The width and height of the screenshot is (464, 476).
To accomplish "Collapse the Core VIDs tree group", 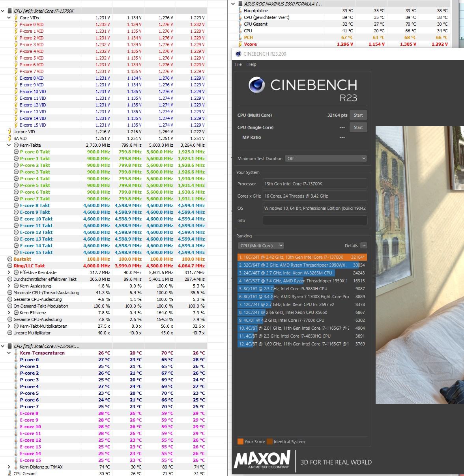I will coord(9,18).
